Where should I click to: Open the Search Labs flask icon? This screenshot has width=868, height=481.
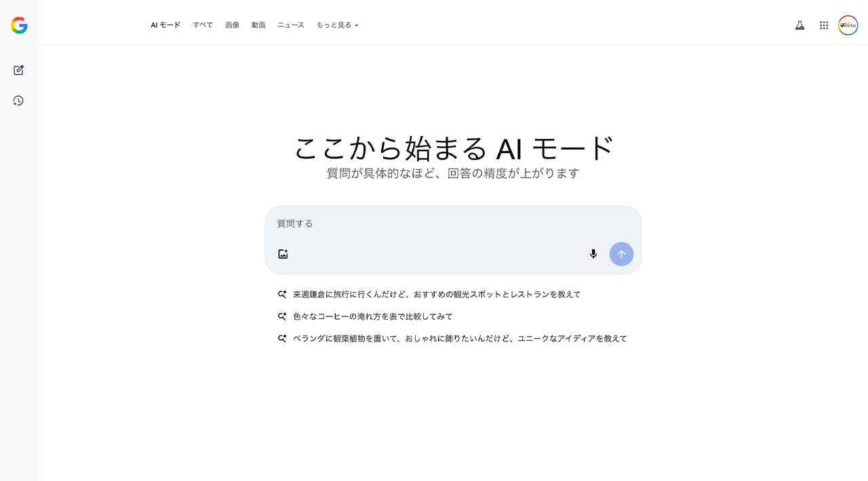tap(800, 25)
